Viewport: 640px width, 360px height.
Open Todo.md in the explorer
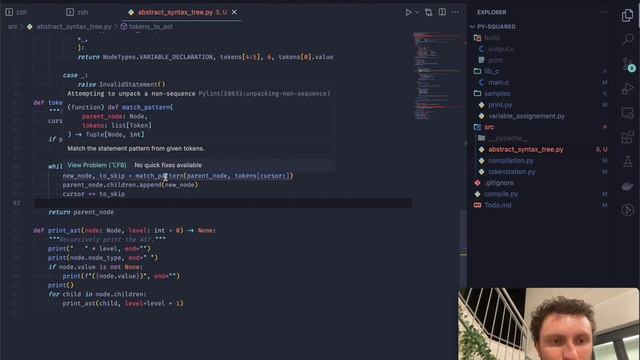[x=498, y=205]
